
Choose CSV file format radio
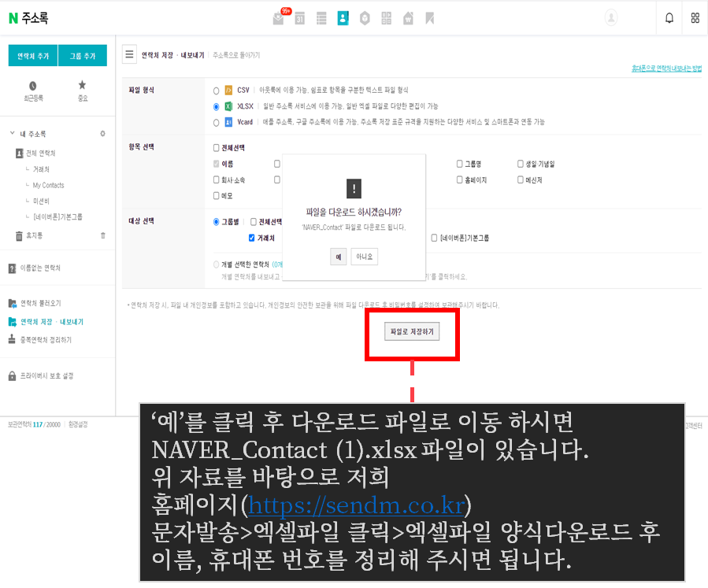point(217,91)
